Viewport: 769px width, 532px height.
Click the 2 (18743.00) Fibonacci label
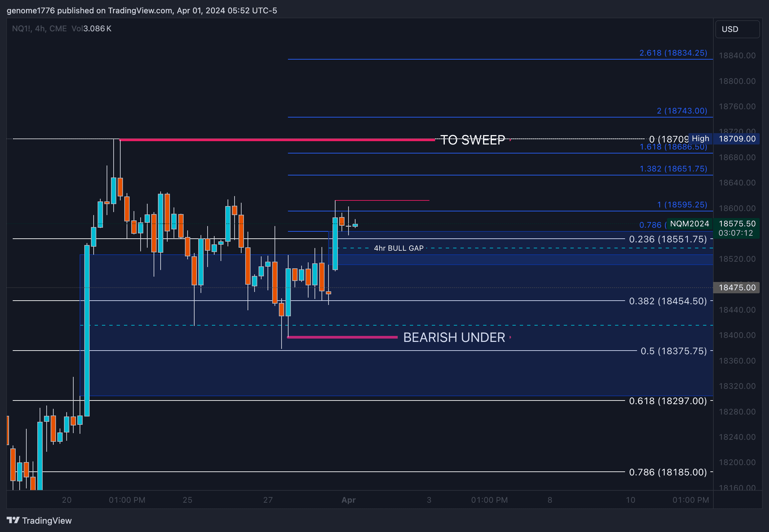(x=682, y=111)
